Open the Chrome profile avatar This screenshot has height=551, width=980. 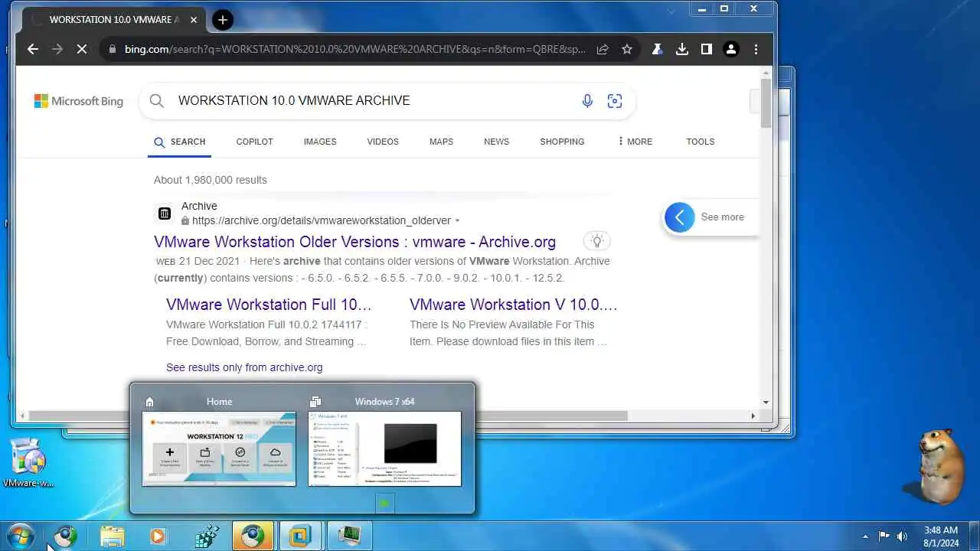click(x=731, y=49)
